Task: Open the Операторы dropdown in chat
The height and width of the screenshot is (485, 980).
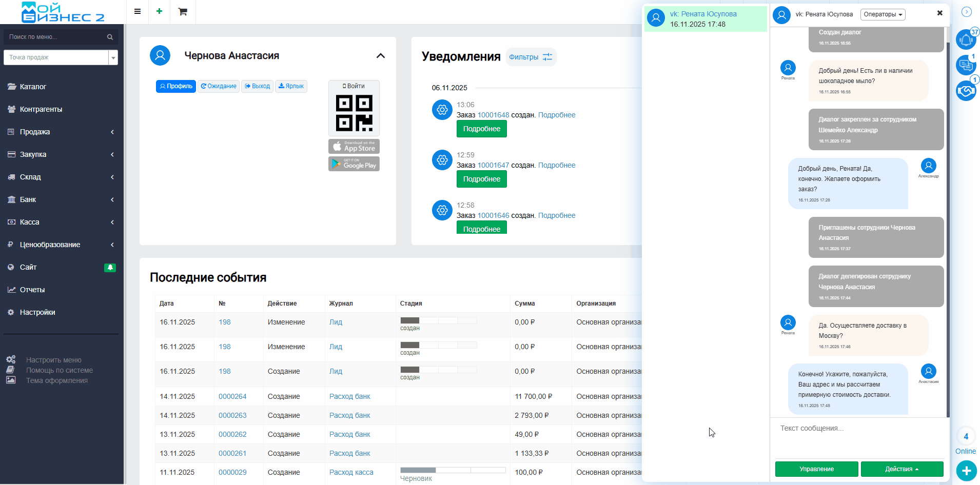Action: point(883,14)
